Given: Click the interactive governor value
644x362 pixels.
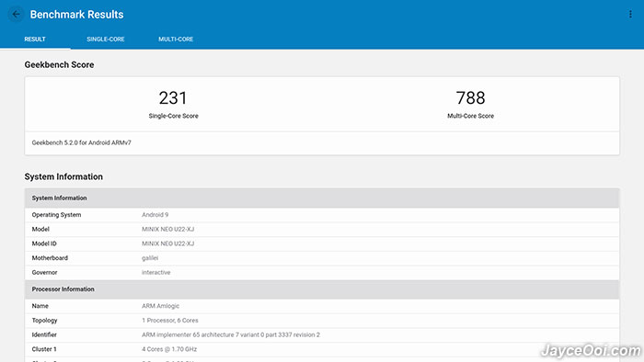Looking at the screenshot, I should (x=156, y=272).
